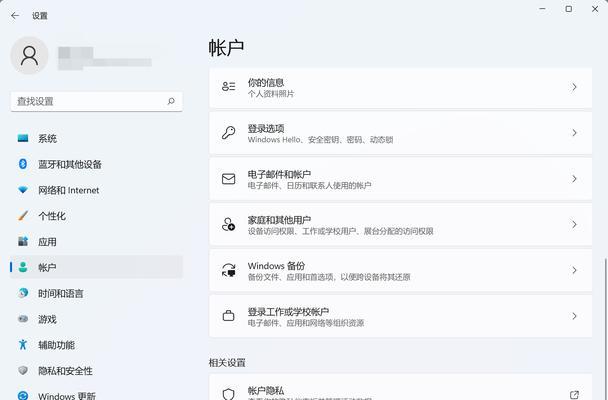The image size is (608, 400).
Task: Open the 个性化 section
Action: click(x=96, y=216)
